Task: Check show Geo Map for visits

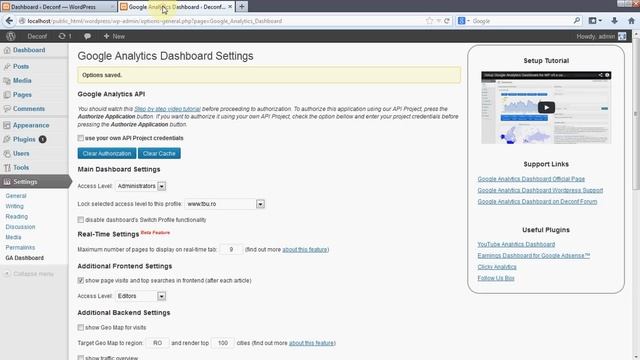Action: [80, 327]
